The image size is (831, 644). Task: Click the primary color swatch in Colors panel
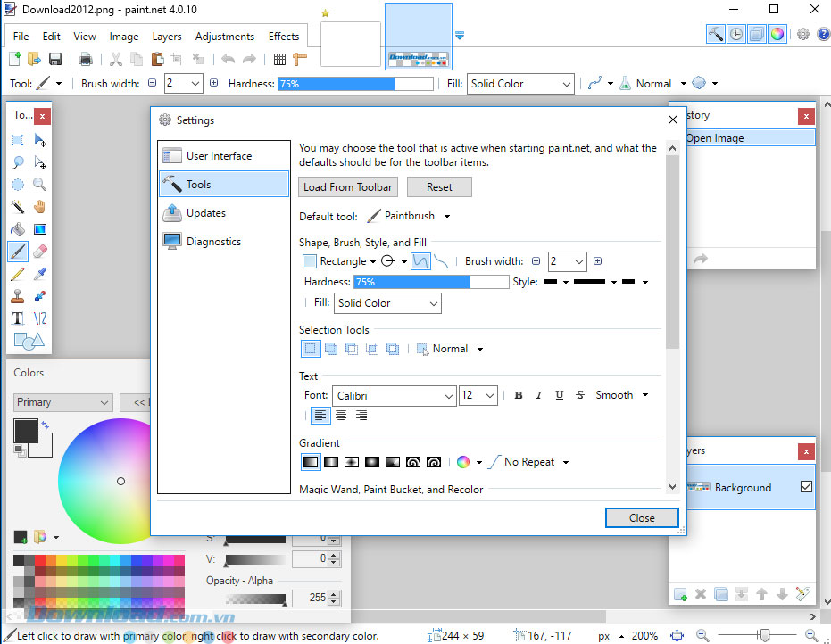click(25, 431)
